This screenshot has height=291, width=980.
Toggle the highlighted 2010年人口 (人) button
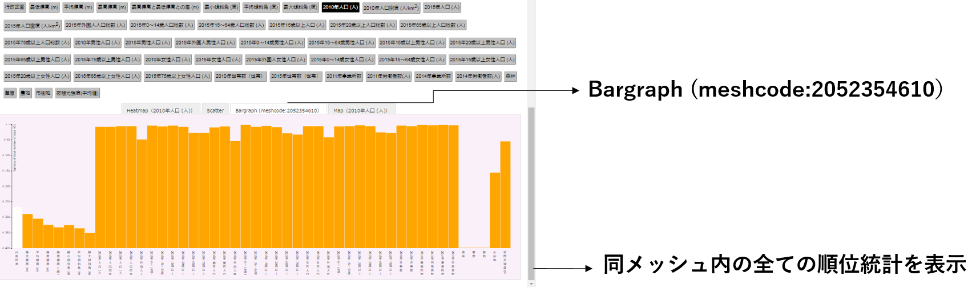340,7
